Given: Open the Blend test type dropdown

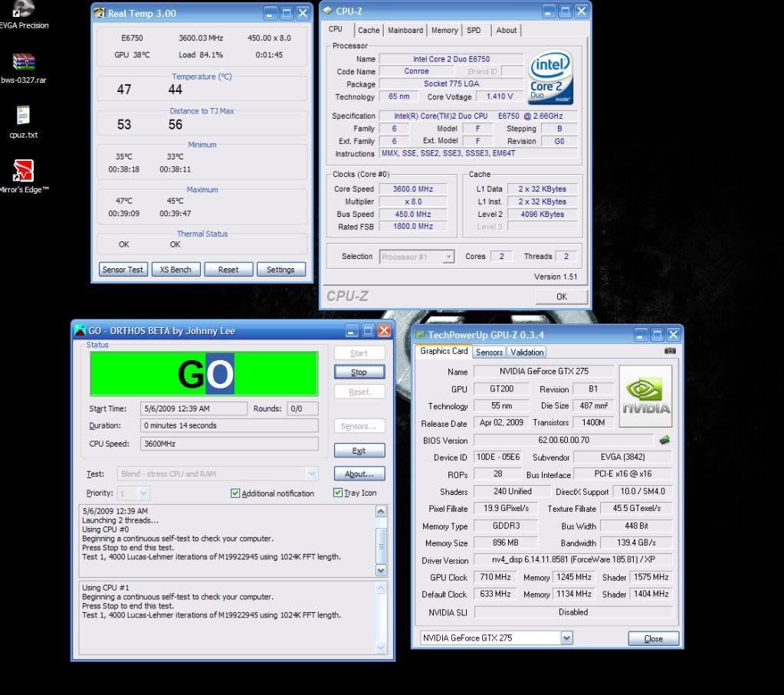Looking at the screenshot, I should click(x=311, y=474).
